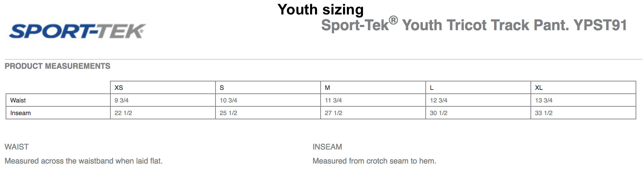Select the XL column header
This screenshot has width=644, height=172.
click(x=539, y=88)
